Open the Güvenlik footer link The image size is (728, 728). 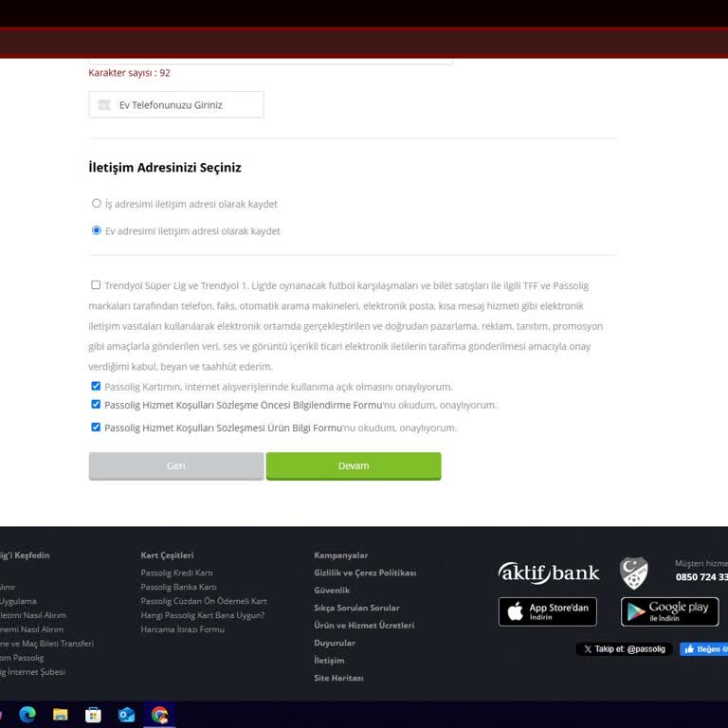coord(332,591)
